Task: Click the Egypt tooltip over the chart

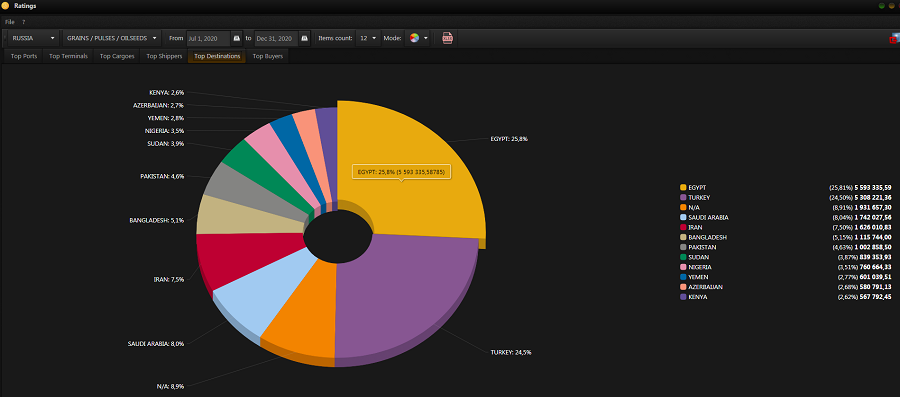Action: coord(402,172)
